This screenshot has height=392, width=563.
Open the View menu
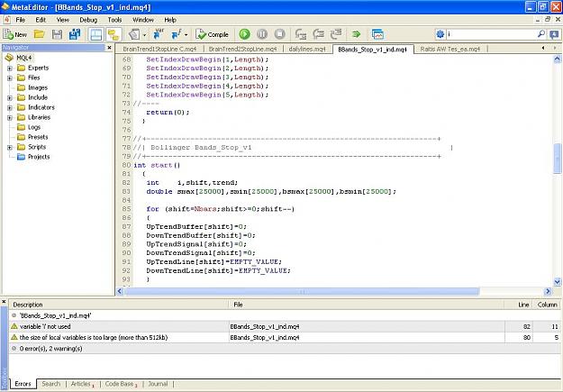tap(63, 20)
